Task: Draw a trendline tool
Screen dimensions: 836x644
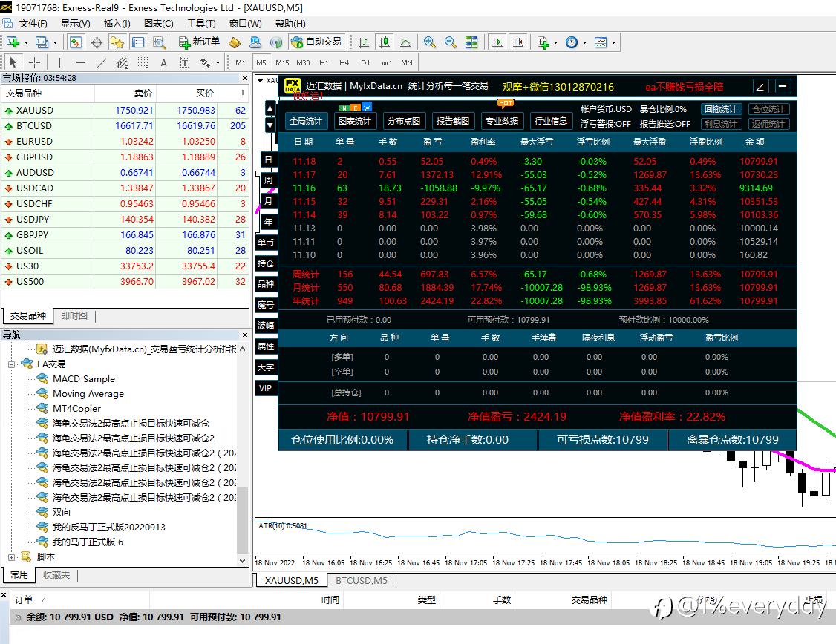Action: 101,62
